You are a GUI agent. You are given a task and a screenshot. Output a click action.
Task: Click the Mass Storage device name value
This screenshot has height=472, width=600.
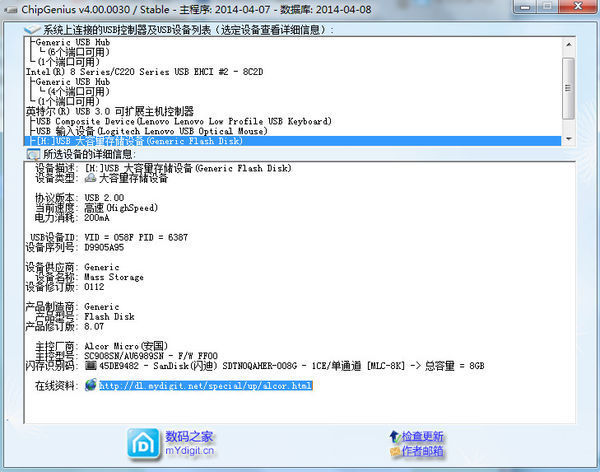coord(114,277)
